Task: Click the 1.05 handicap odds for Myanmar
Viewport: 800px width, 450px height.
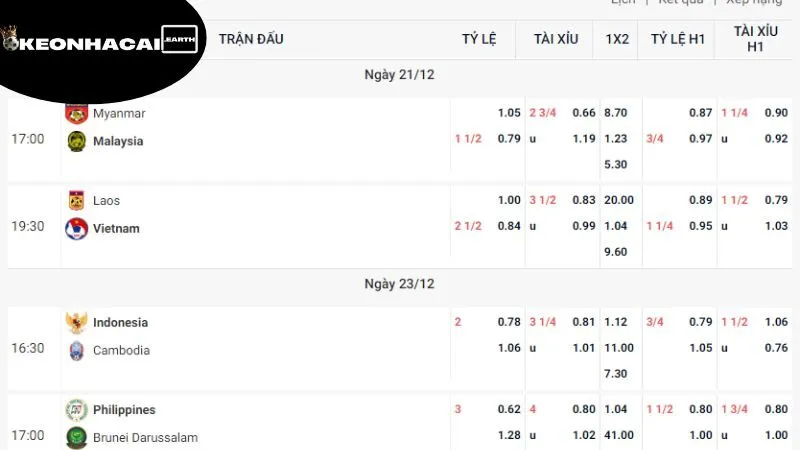Action: tap(509, 113)
